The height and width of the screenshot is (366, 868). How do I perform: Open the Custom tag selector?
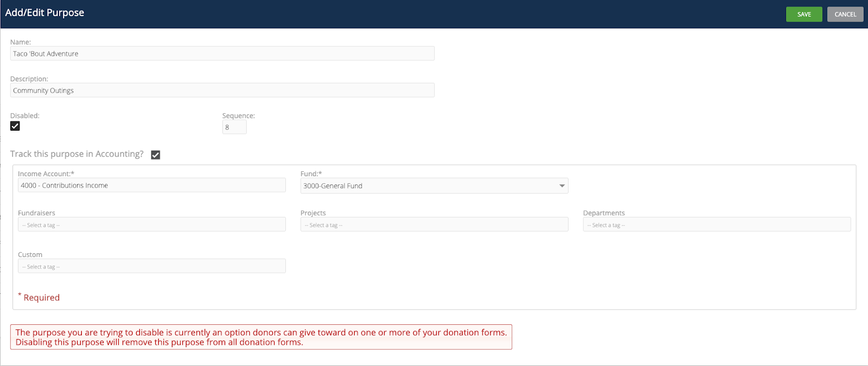[x=152, y=266]
